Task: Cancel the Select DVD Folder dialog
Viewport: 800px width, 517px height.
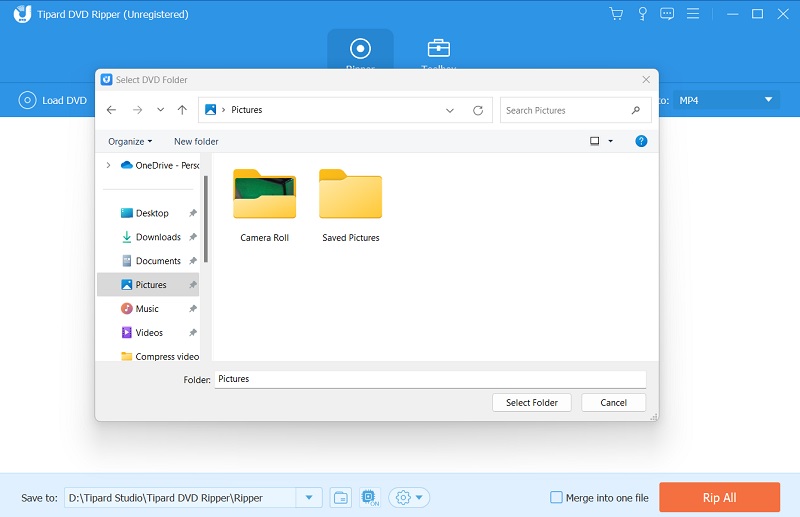Action: tap(613, 403)
